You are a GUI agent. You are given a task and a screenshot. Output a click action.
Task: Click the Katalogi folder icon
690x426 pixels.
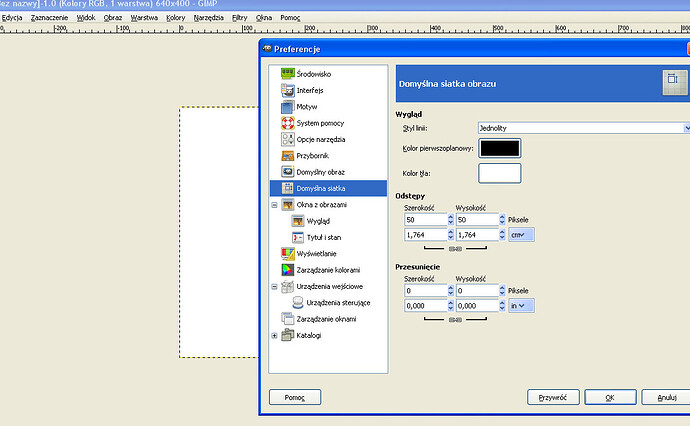tap(287, 335)
